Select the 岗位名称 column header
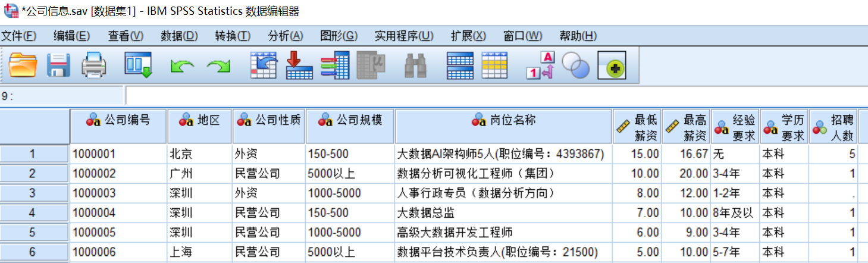The image size is (868, 263). [504, 126]
